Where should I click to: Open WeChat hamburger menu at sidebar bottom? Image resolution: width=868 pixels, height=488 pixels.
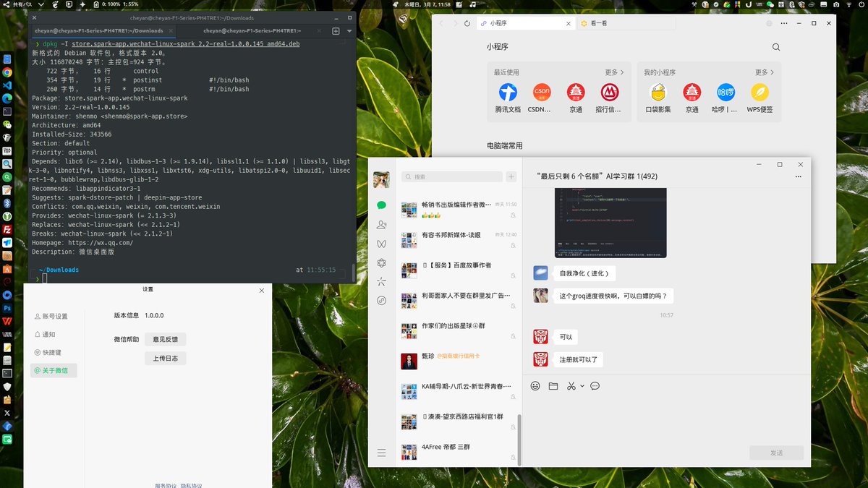coord(381,453)
